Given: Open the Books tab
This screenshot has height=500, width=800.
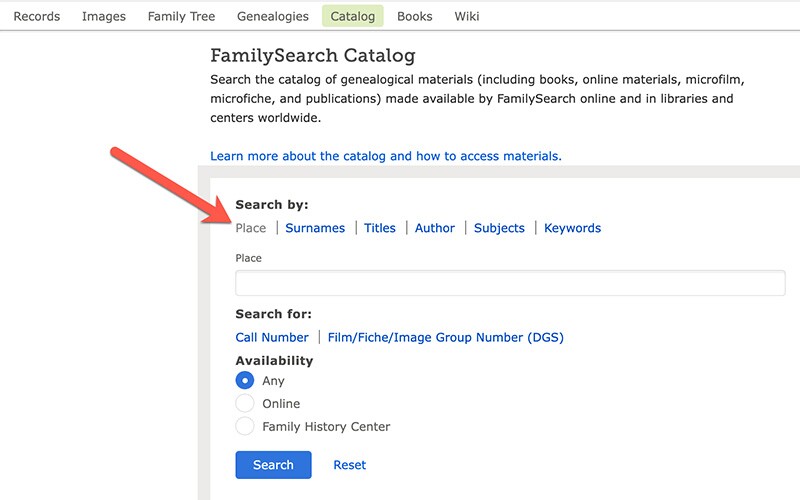Looking at the screenshot, I should click(414, 16).
